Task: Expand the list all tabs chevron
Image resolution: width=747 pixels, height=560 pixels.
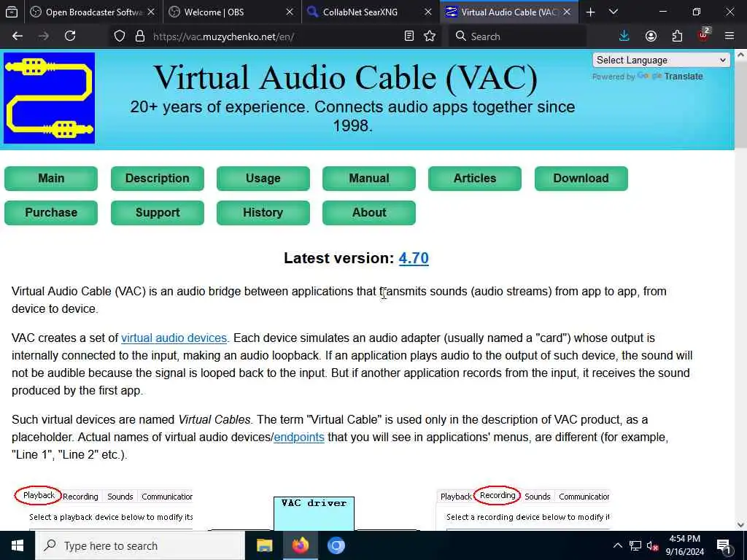Action: coord(613,12)
